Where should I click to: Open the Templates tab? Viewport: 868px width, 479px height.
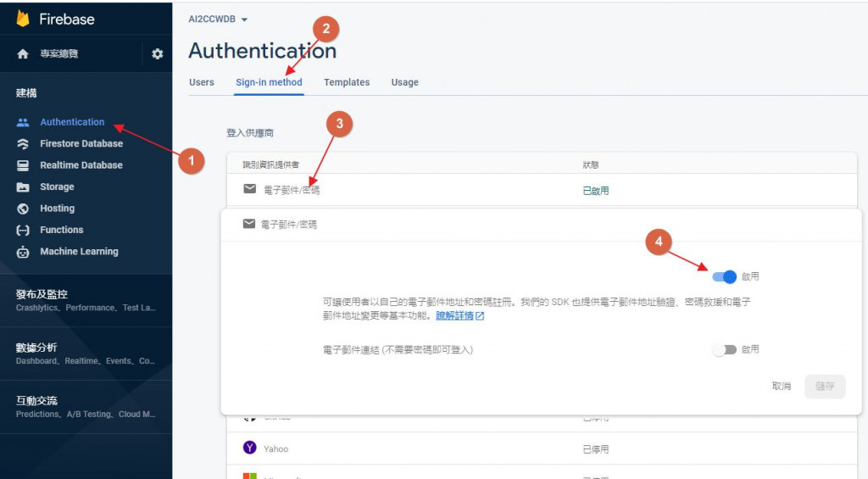click(x=347, y=82)
